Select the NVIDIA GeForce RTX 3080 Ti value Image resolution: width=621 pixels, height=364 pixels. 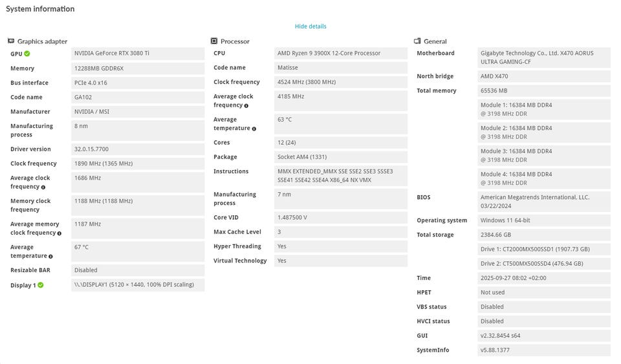coord(138,54)
